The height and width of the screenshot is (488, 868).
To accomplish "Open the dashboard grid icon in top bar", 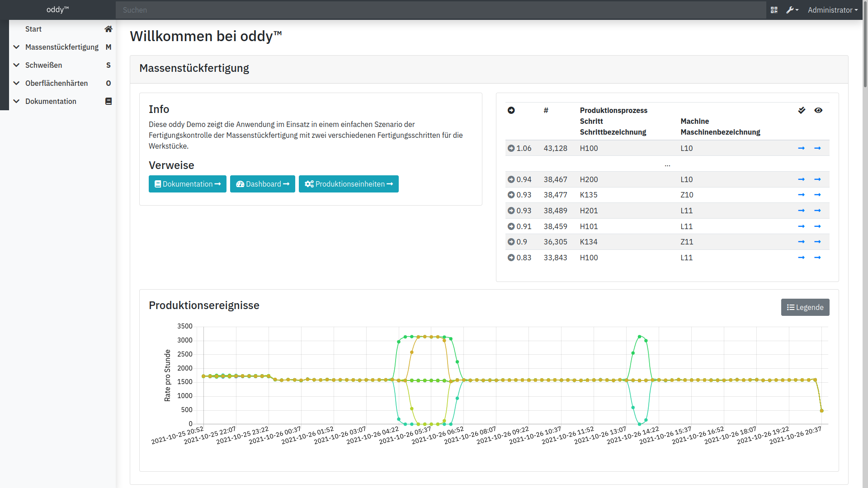I will pos(774,10).
